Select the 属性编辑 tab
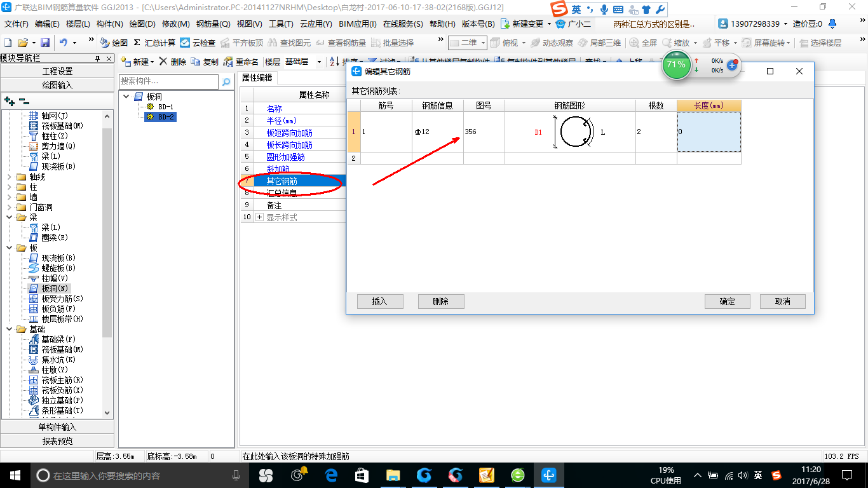 [x=257, y=78]
